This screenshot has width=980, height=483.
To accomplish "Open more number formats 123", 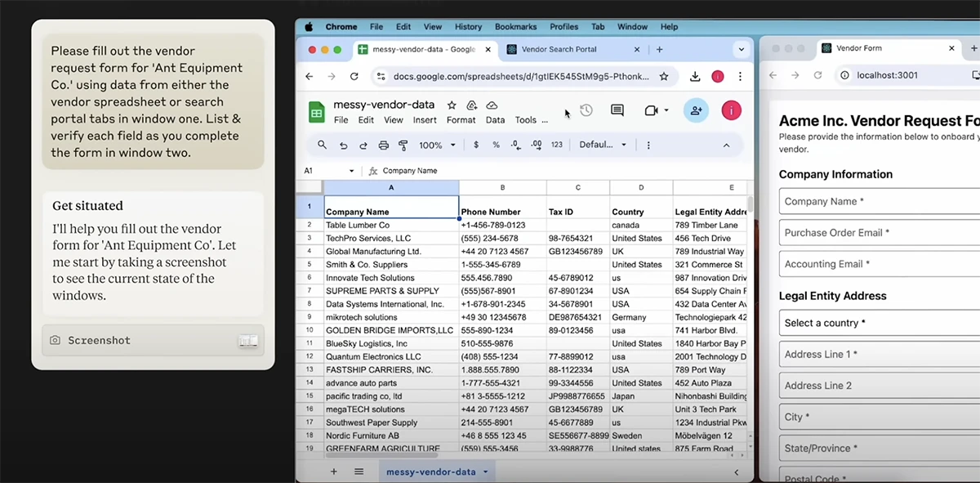I will [557, 145].
